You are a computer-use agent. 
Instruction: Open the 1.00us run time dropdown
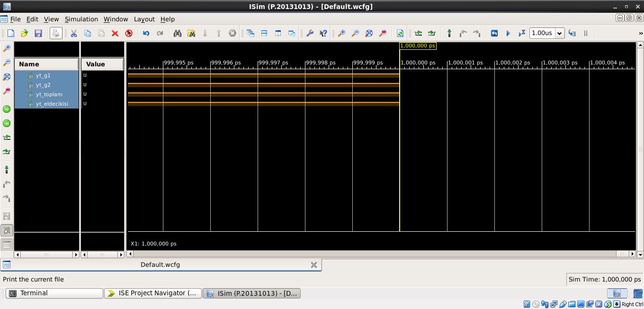click(x=559, y=33)
